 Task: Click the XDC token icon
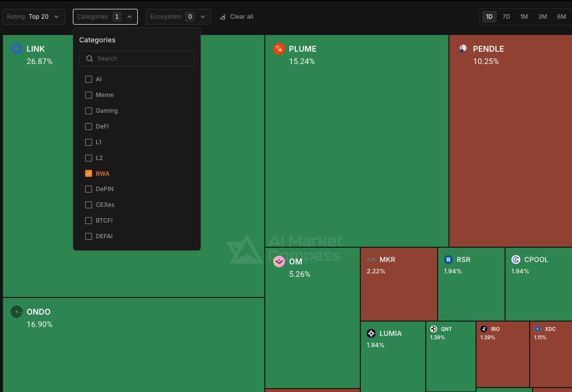pos(538,329)
